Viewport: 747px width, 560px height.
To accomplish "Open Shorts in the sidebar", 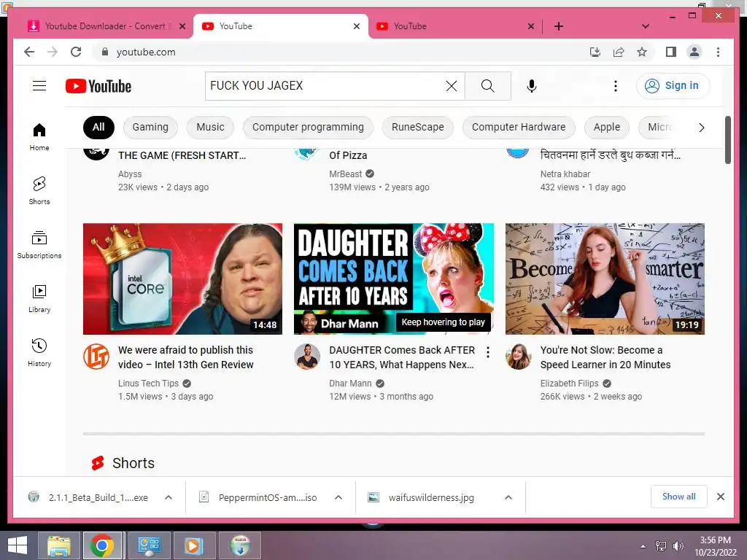I will coord(39,191).
